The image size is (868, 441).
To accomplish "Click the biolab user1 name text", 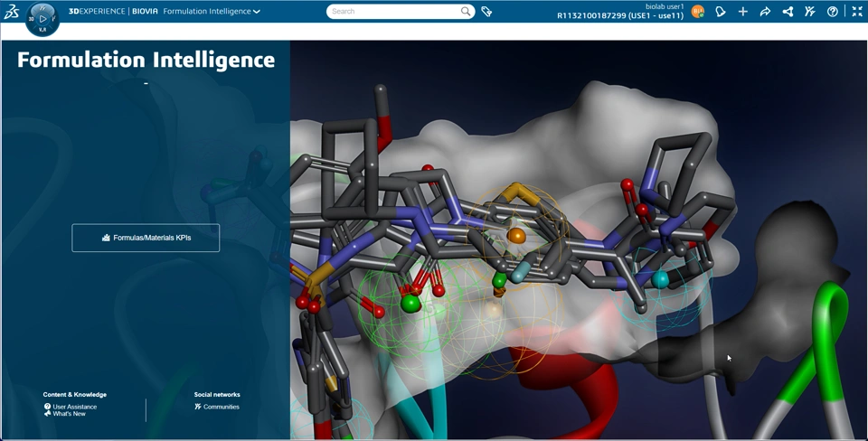I will click(665, 6).
